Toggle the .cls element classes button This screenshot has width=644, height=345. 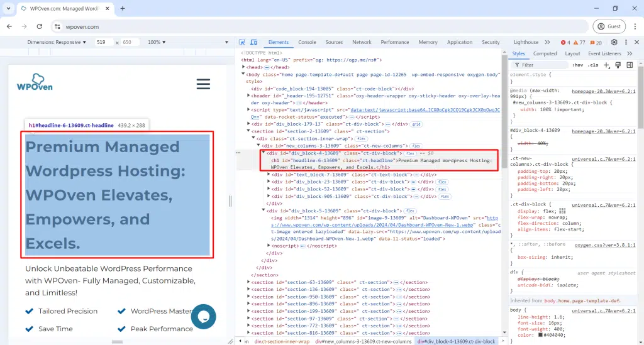tap(593, 65)
